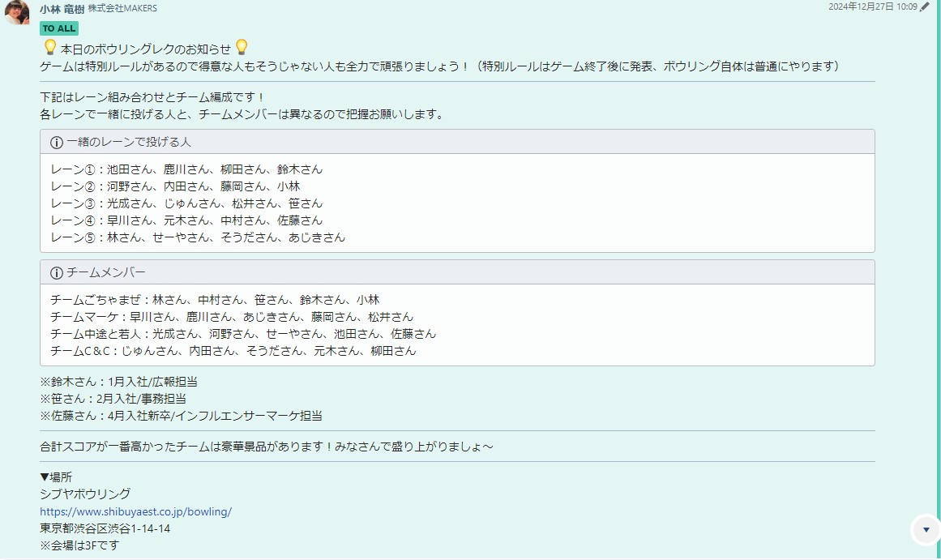
Task: Click the right-edge vertical scrollbar
Action: tap(939, 280)
